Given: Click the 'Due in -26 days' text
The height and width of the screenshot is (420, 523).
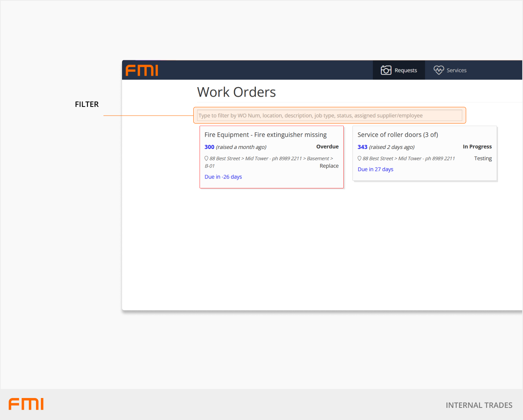Looking at the screenshot, I should tap(223, 177).
